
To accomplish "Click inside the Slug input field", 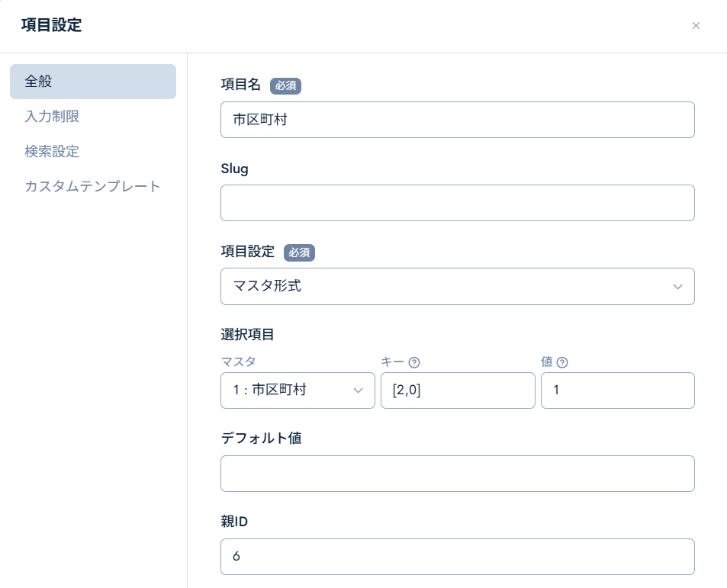I will pos(457,203).
